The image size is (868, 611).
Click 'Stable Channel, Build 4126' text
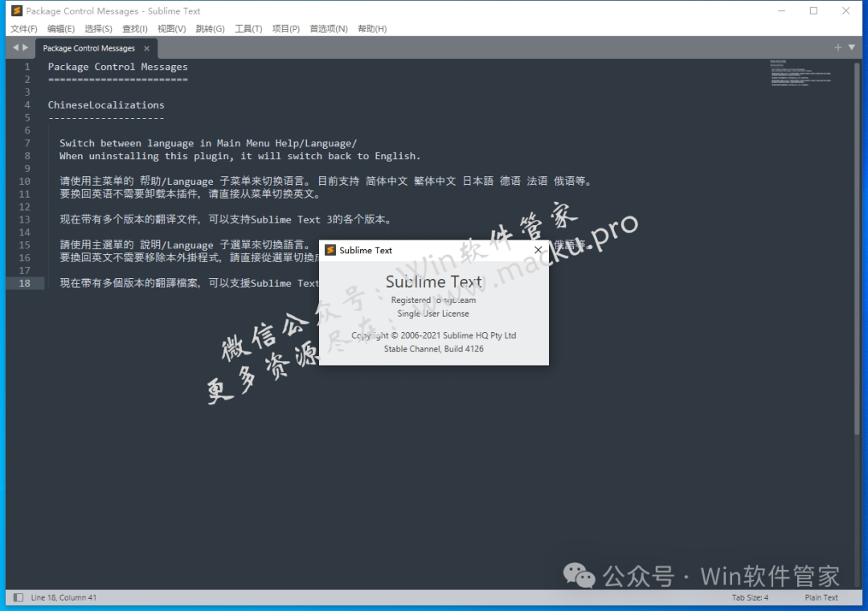(x=433, y=348)
